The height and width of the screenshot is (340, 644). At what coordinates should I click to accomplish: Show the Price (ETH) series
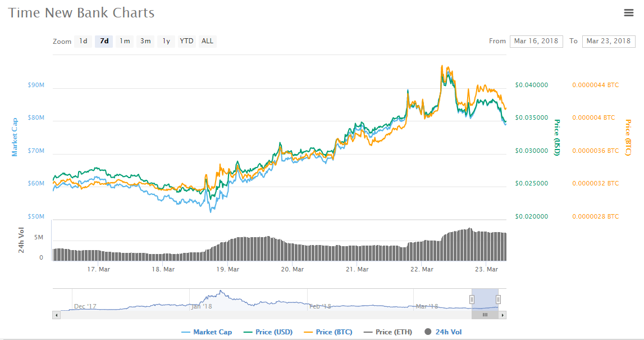click(387, 332)
